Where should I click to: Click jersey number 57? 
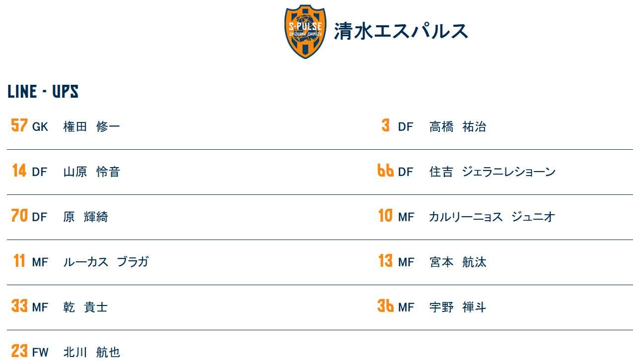[x=19, y=125]
